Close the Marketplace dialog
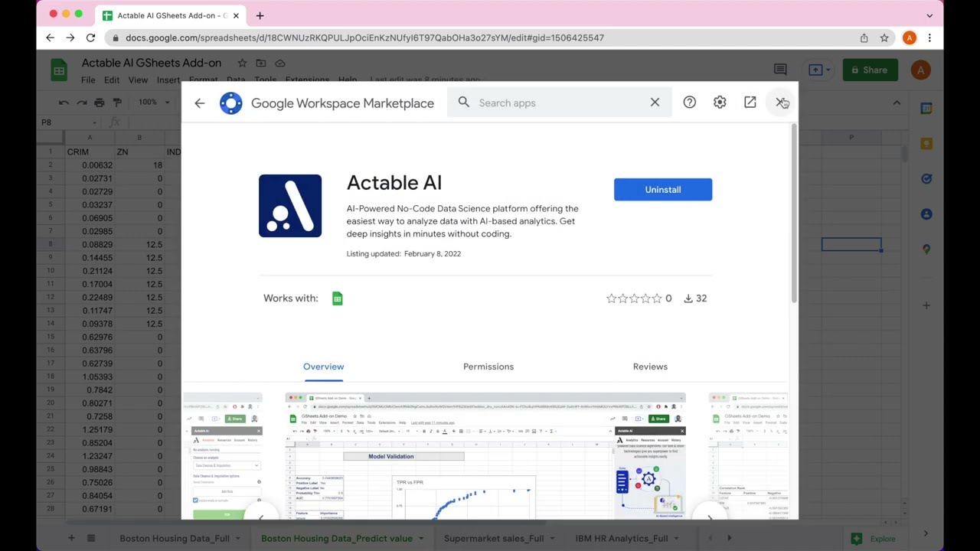Viewport: 980px width, 551px height. pos(780,103)
